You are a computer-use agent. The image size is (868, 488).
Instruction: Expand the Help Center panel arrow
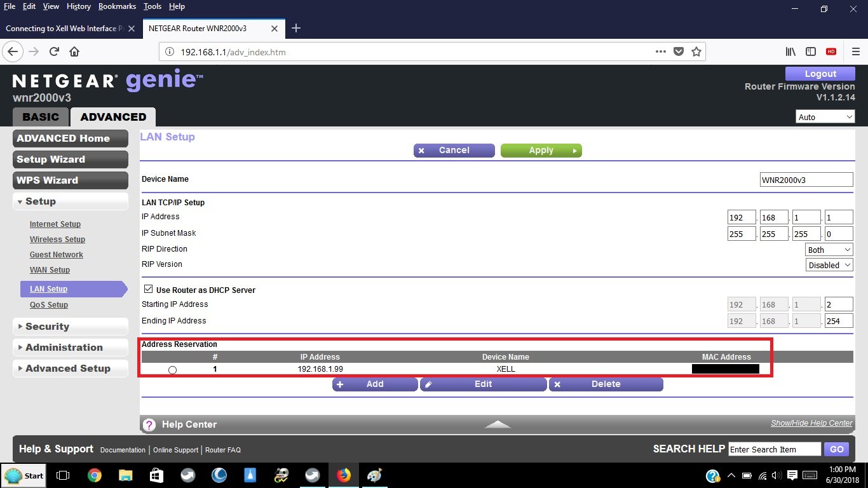coord(498,424)
